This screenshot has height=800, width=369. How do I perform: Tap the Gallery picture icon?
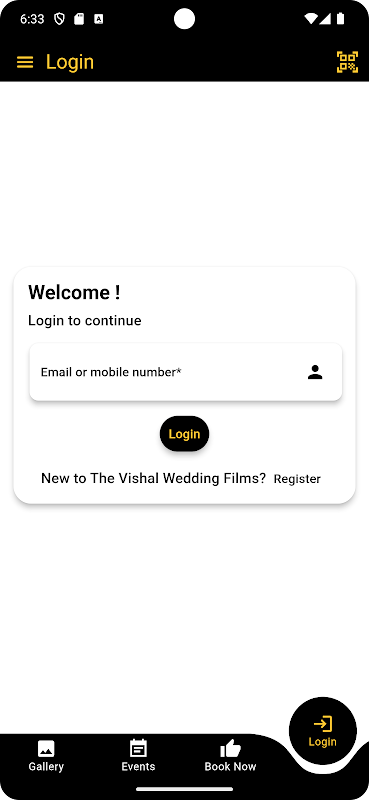point(46,748)
